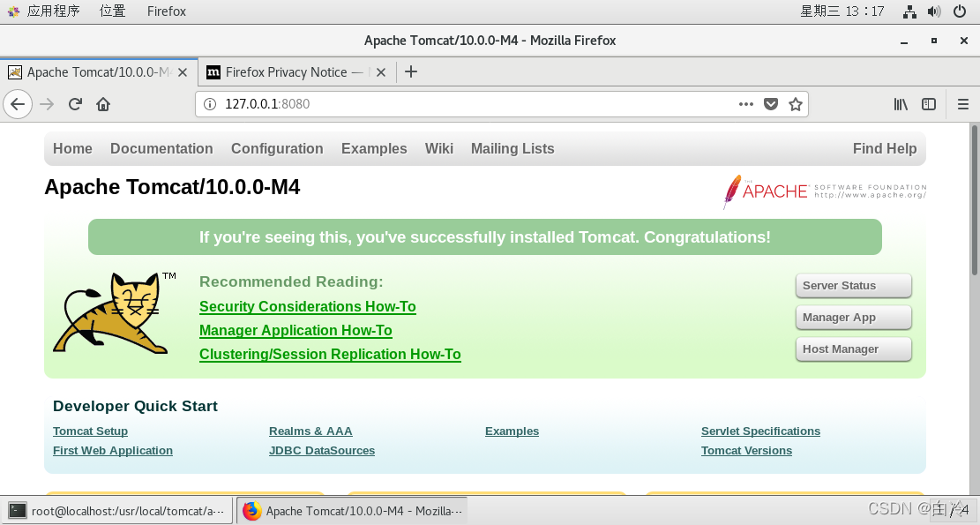This screenshot has height=525, width=980.
Task: Open the 位置 places menu
Action: click(113, 11)
